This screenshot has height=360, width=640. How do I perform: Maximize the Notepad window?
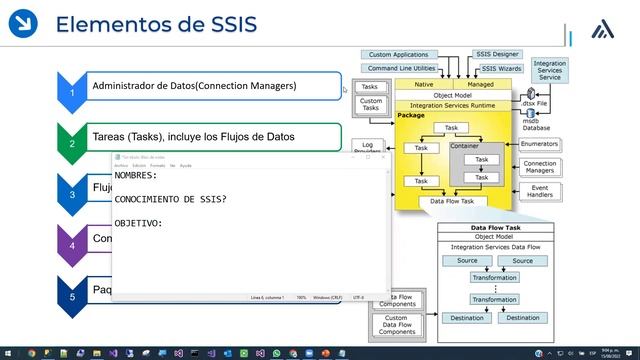coord(368,157)
